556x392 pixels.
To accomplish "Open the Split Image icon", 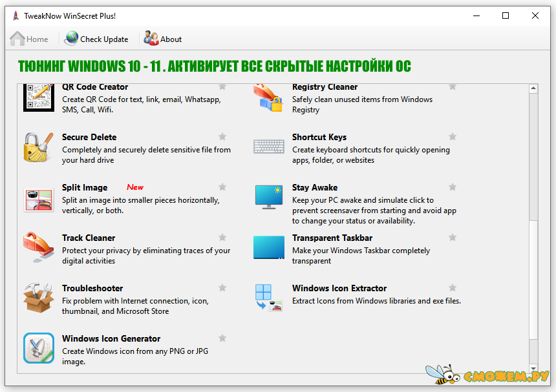I will point(39,200).
